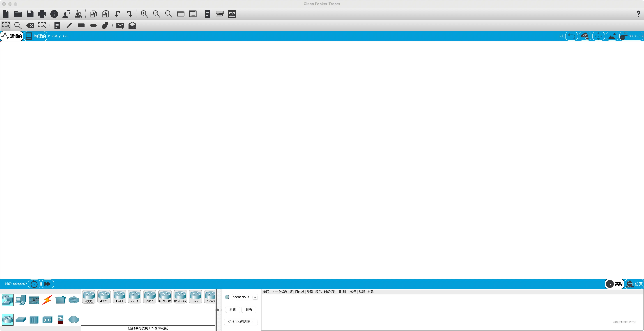644x331 pixels.
Task: Click the move object arrows icon
Action: [x=598, y=36]
